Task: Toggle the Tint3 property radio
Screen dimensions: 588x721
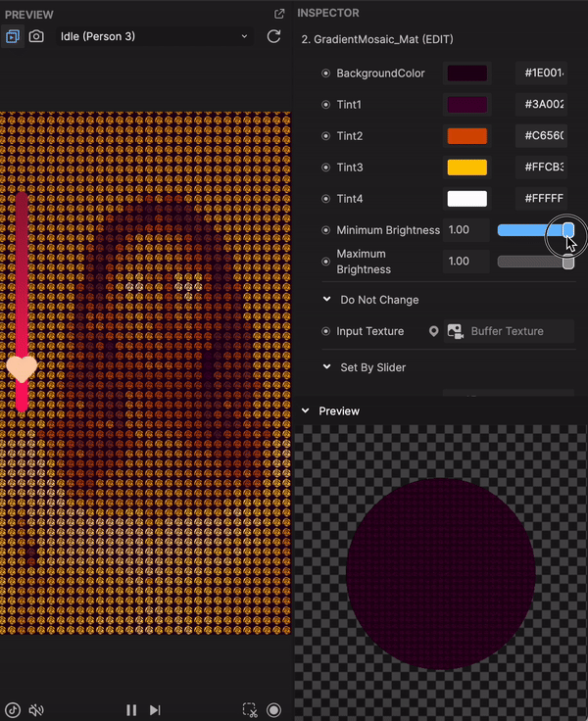Action: click(x=325, y=168)
